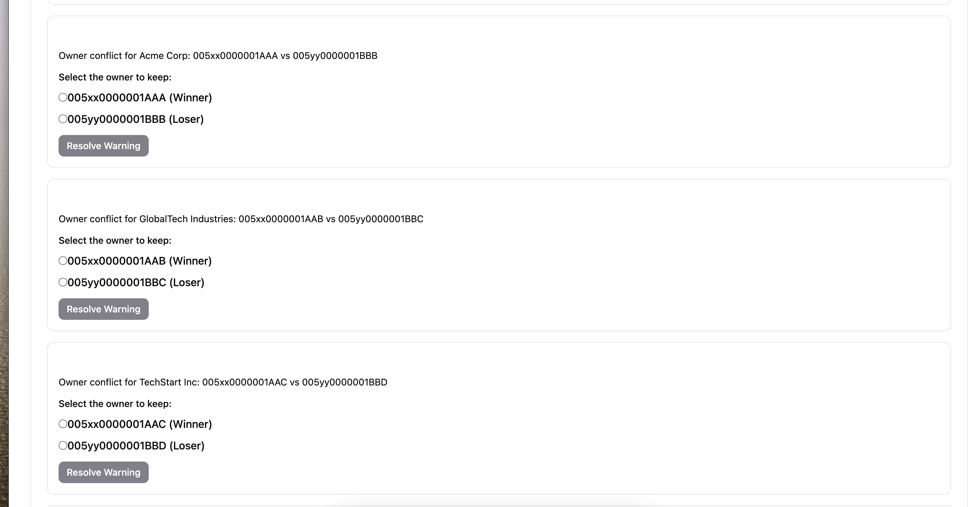Select 005xx0000001AAA (Winner) radio for Acme Corp

[x=63, y=97]
